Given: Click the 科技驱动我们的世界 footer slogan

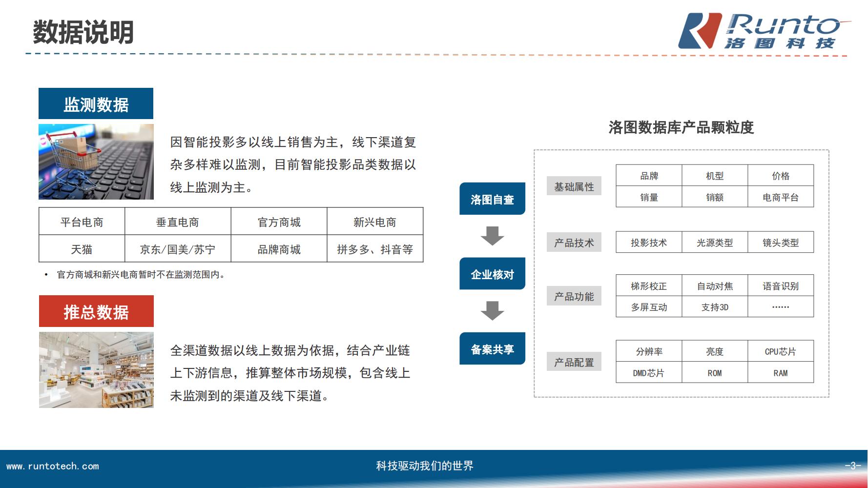Looking at the screenshot, I should pos(425,466).
